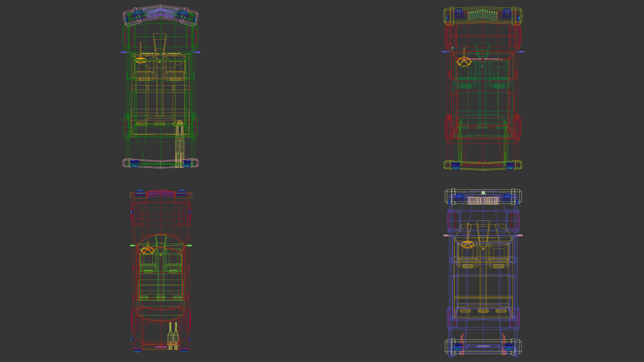
Task: Select steering wheel inside the blue-bodied car
Action: 468,244
